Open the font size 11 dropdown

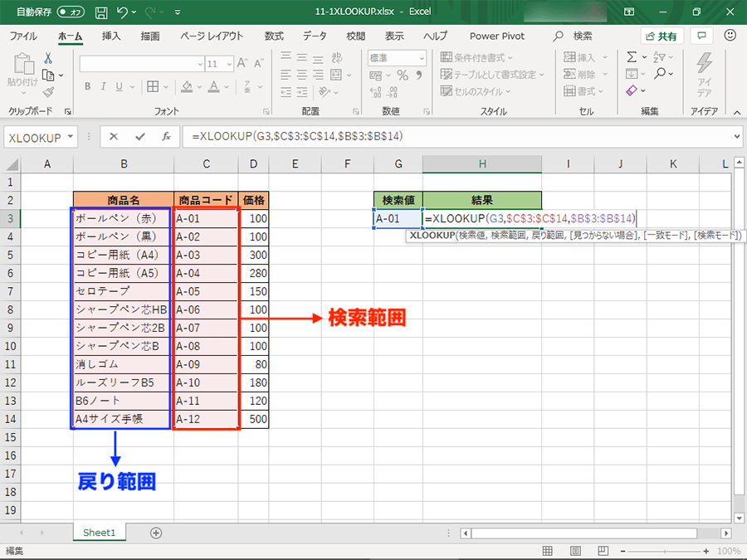pyautogui.click(x=229, y=64)
